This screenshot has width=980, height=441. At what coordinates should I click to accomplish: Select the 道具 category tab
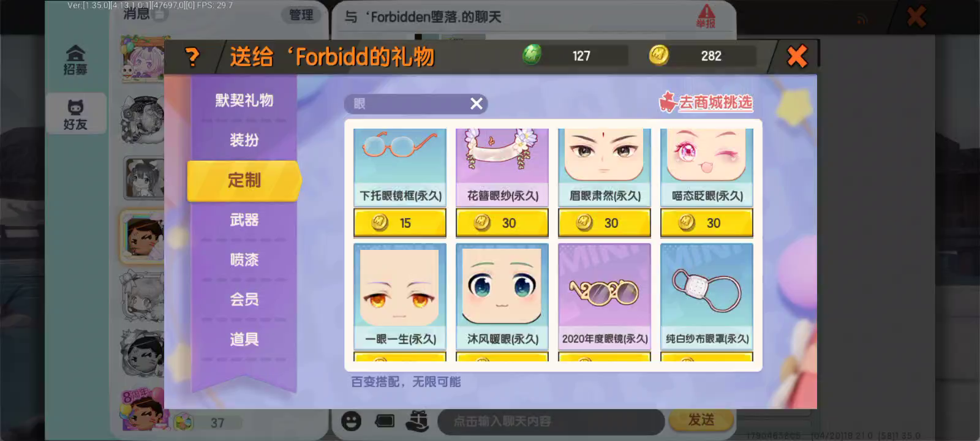coord(244,339)
